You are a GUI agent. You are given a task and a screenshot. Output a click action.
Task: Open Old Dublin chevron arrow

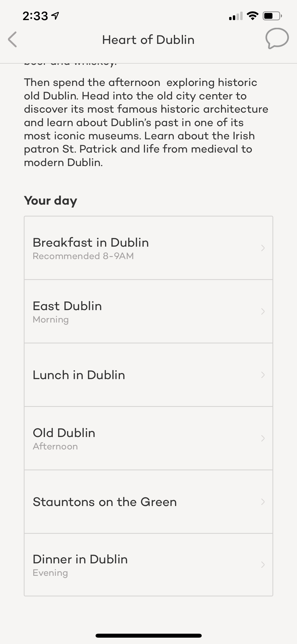[263, 438]
